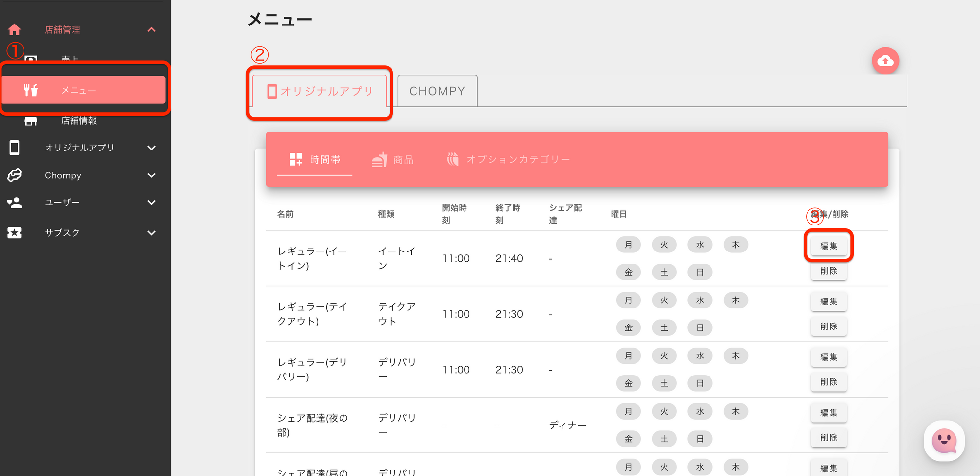Select メニュー in the sidebar
The width and height of the screenshot is (980, 476).
(84, 90)
